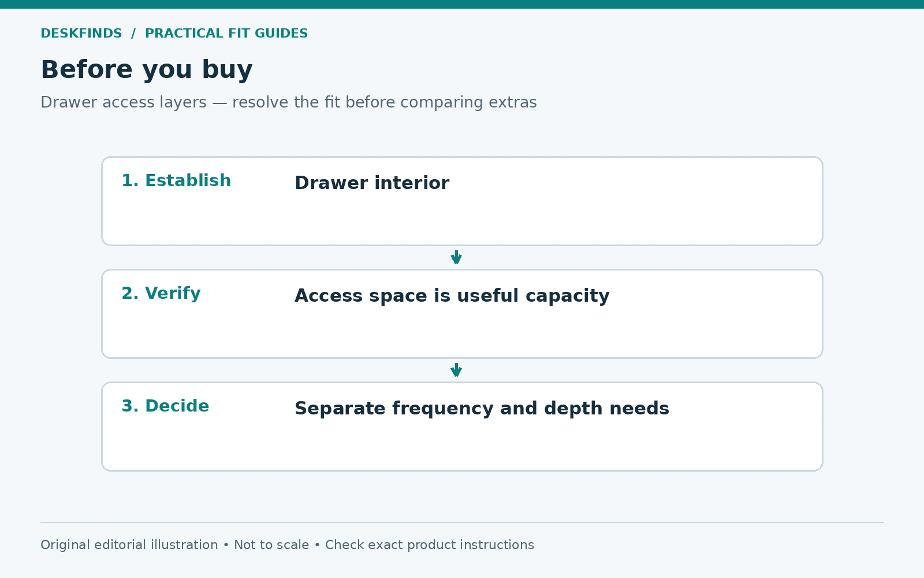Select the 'Drawer interior' card title

(x=372, y=183)
